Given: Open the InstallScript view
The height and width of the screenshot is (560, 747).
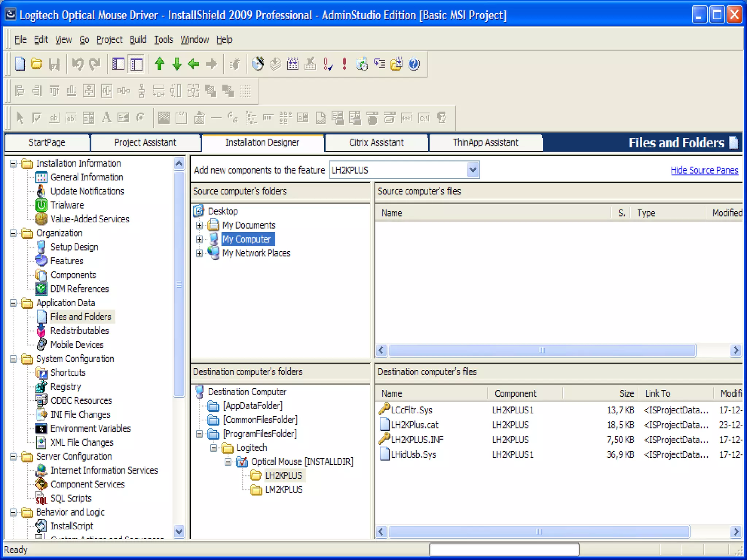Looking at the screenshot, I should (x=72, y=526).
